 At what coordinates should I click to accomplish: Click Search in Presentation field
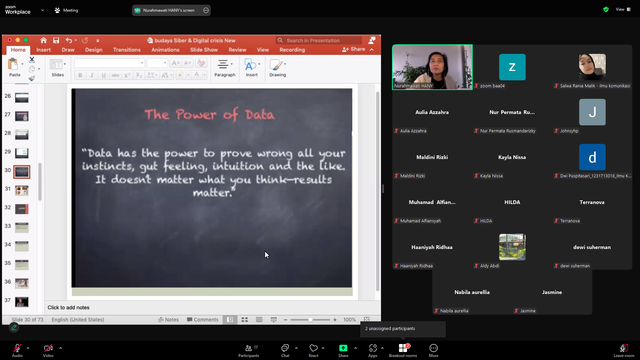[319, 40]
